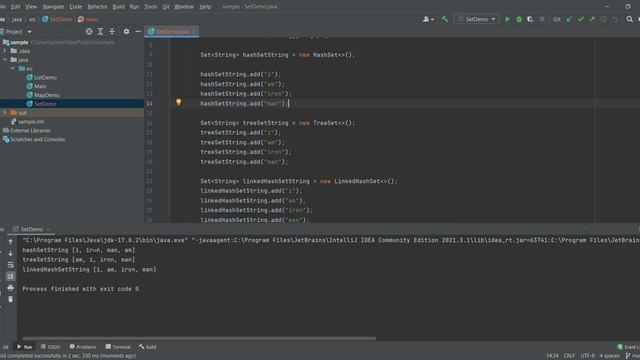The image size is (640, 360).
Task: Click the 4 spaces indent setting
Action: point(609,356)
